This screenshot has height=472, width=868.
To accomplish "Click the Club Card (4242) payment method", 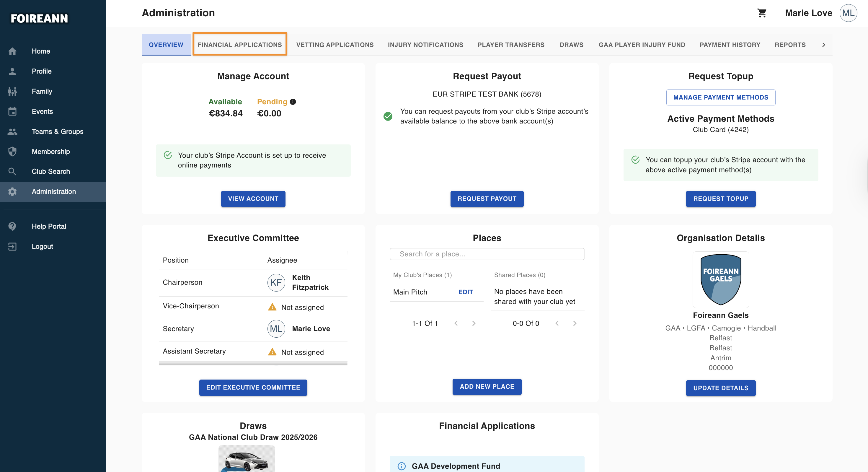I will pos(720,130).
